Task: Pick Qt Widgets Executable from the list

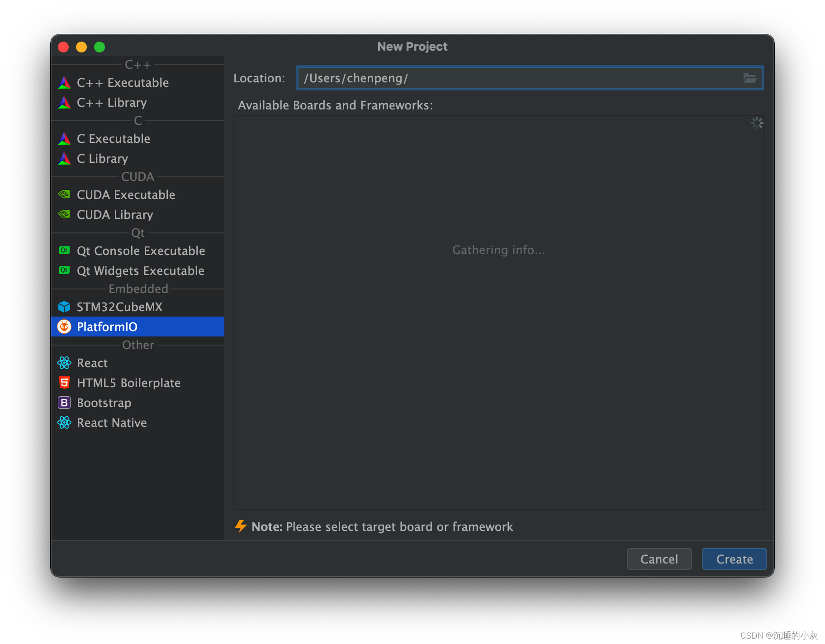Action: click(x=137, y=270)
